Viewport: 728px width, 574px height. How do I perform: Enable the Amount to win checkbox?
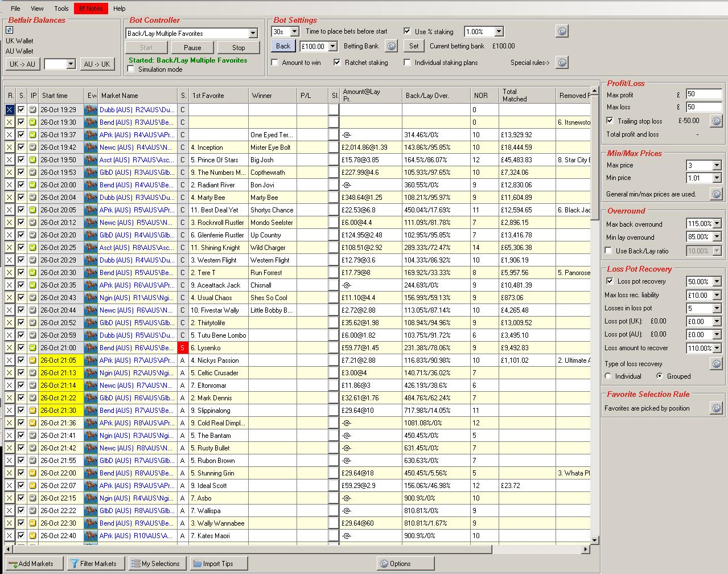pyautogui.click(x=275, y=63)
